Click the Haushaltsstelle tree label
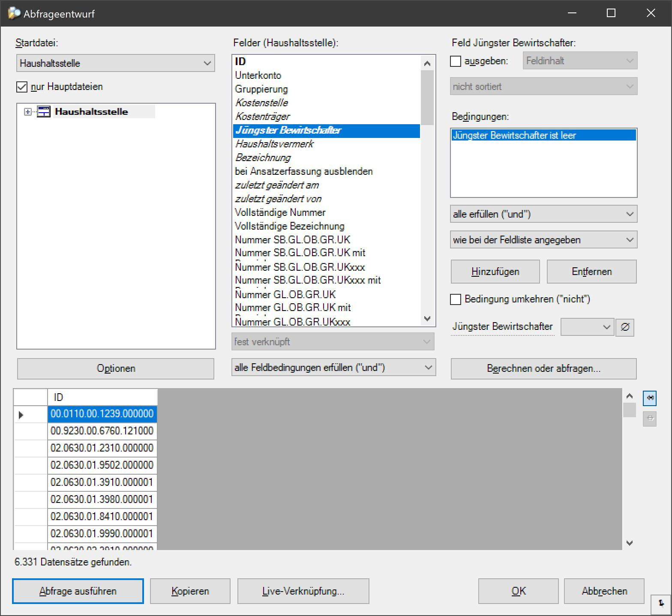The height and width of the screenshot is (616, 672). (x=91, y=112)
